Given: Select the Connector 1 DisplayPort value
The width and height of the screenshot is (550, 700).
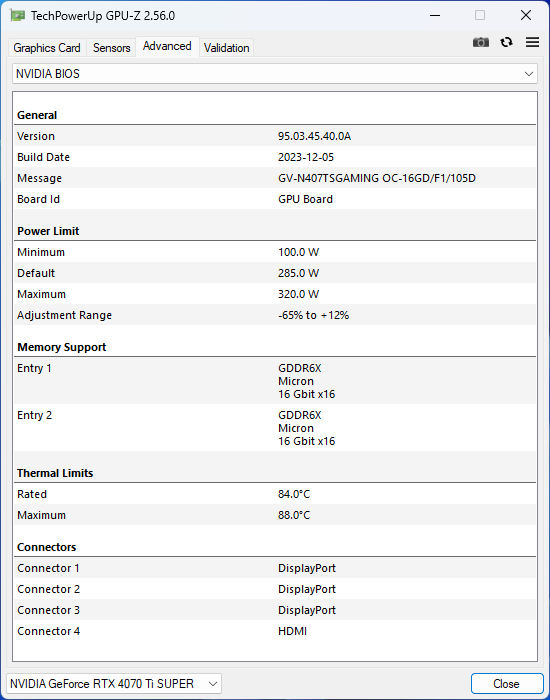Looking at the screenshot, I should [307, 568].
